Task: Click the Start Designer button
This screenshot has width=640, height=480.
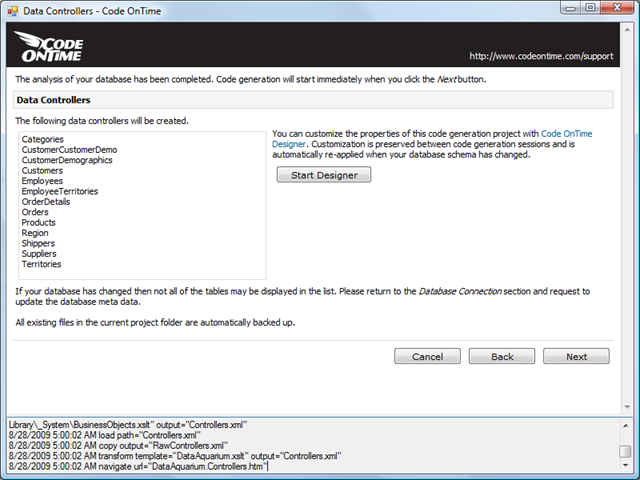Action: [x=324, y=175]
